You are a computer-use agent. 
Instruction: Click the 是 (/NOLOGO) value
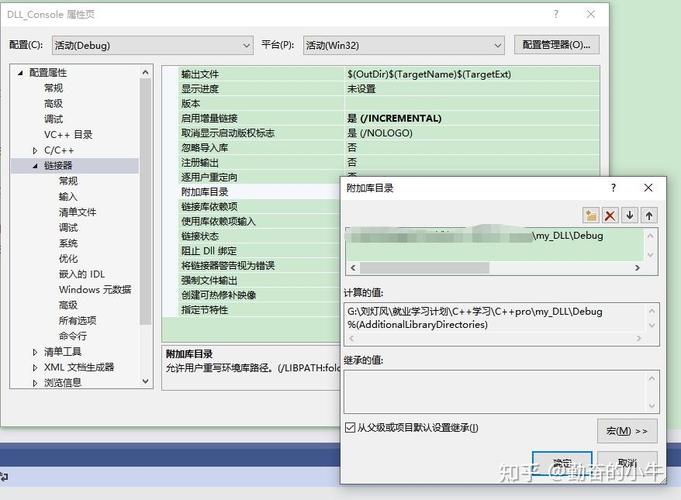(380, 133)
